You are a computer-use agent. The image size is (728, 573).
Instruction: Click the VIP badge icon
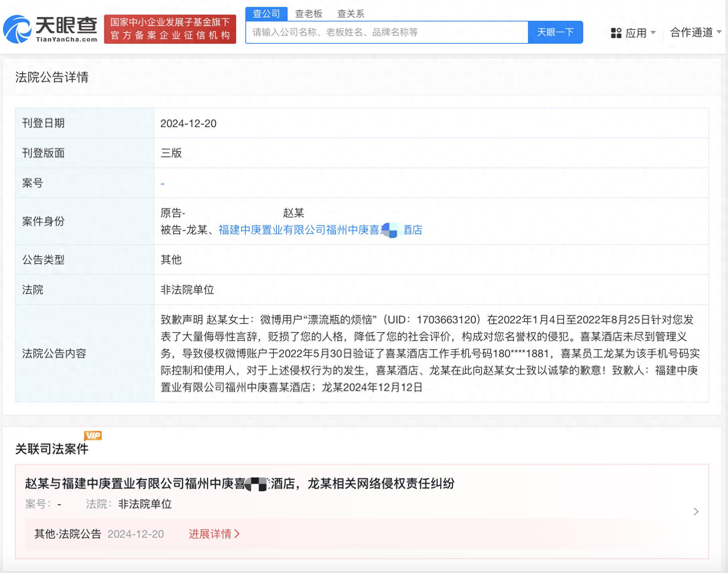93,436
